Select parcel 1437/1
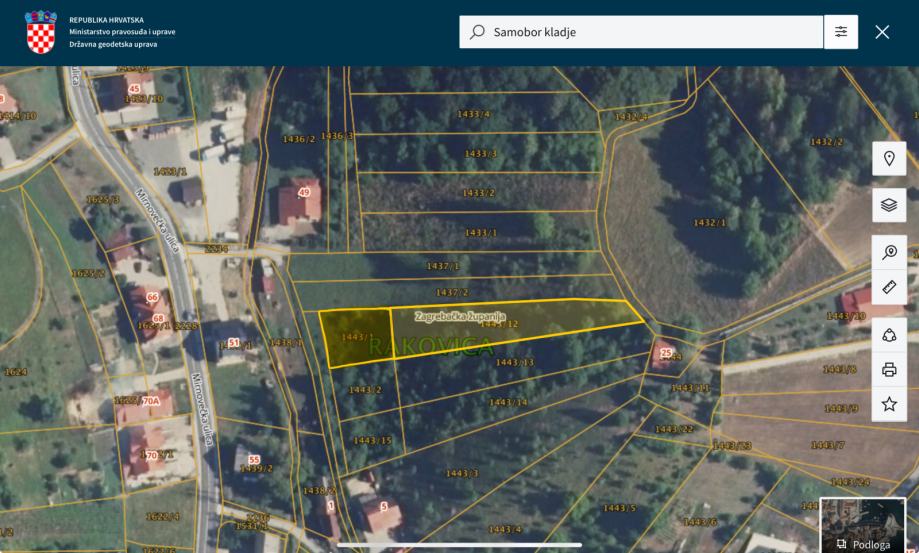919x553 pixels. coord(443,267)
